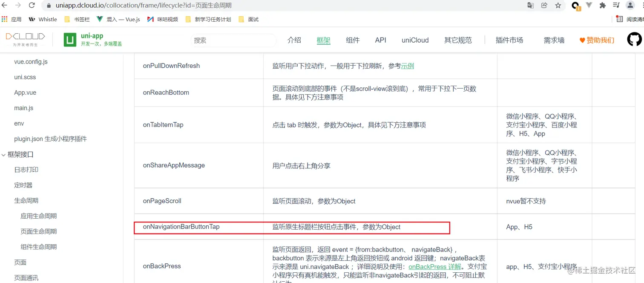Open the 示例 link in onPullDownRefresh row
644x283 pixels.
(x=408, y=66)
